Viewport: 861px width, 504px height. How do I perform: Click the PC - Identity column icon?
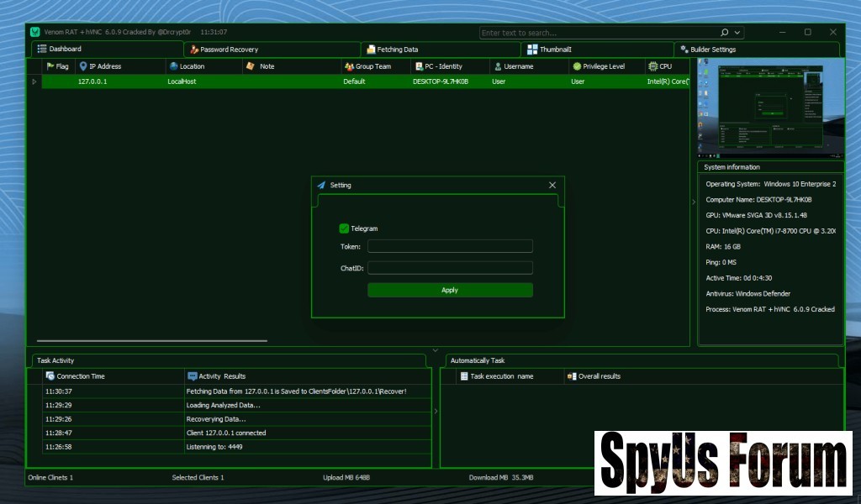coord(419,66)
